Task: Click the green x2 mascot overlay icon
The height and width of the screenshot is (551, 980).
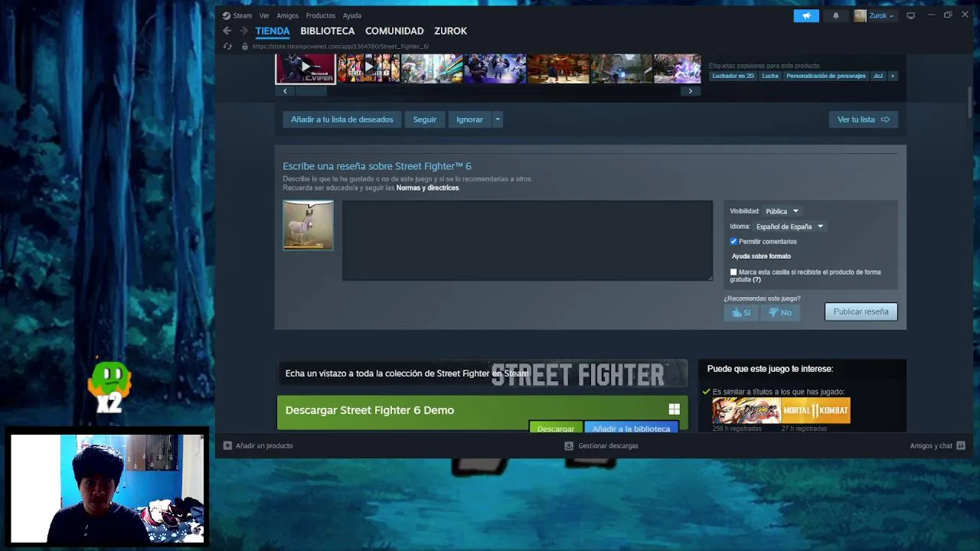Action: [109, 386]
